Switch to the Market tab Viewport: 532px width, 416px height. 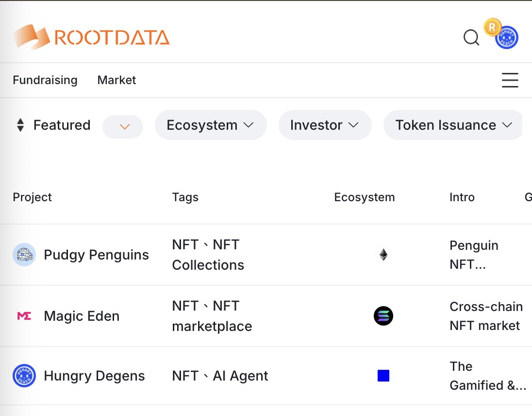(x=116, y=80)
